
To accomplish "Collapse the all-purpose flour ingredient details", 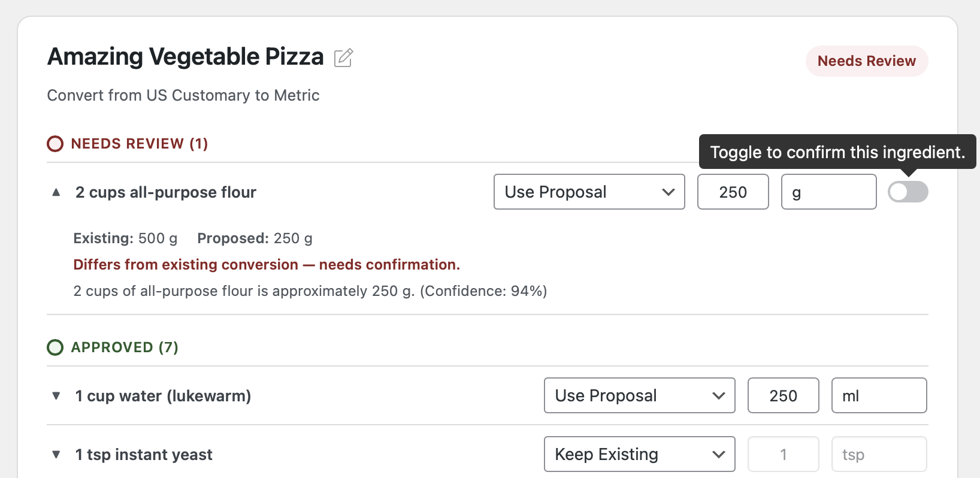I will point(56,192).
